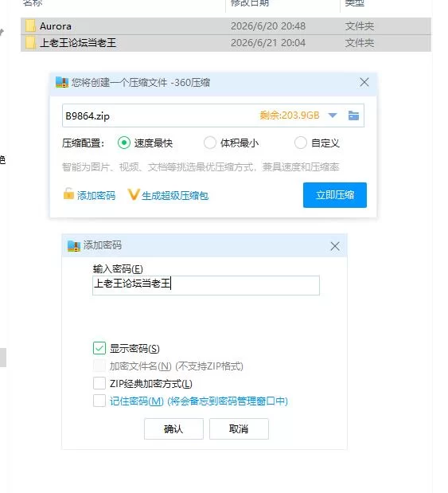Click the 添加密码 dialog title icon
Image resolution: width=448 pixels, height=493 pixels.
[x=74, y=246]
